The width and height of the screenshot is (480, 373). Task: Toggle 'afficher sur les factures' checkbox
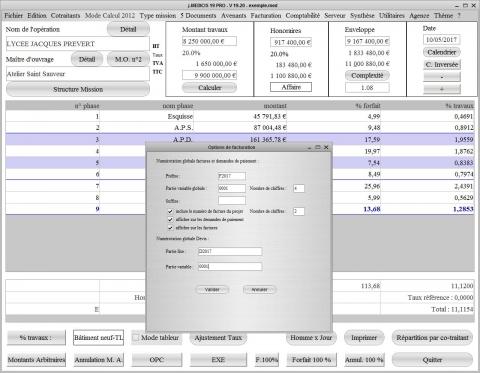point(170,228)
